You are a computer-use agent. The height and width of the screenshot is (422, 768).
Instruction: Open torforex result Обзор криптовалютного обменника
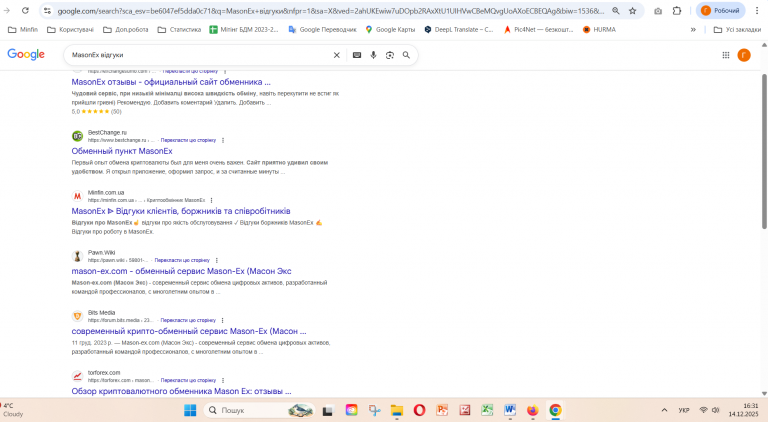tap(181, 391)
